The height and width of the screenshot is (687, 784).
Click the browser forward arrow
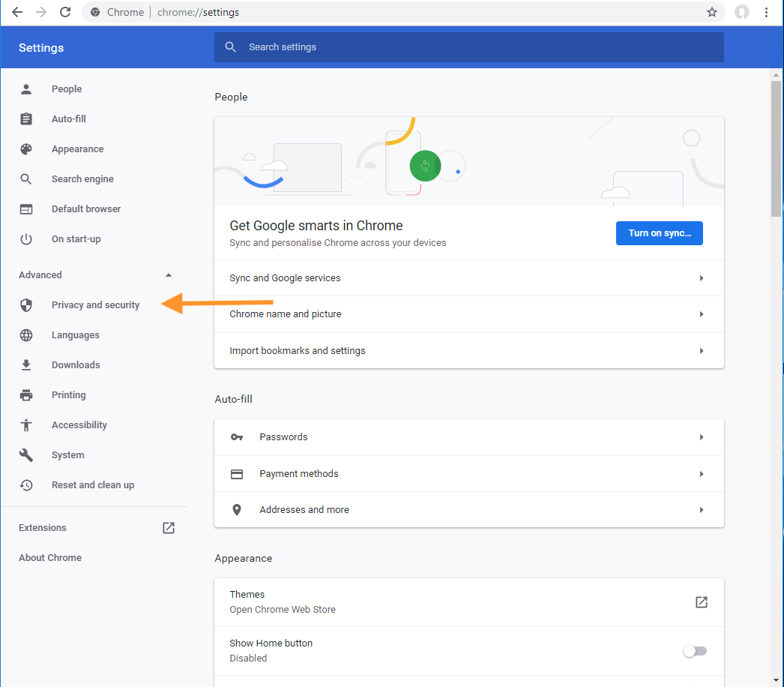click(41, 12)
